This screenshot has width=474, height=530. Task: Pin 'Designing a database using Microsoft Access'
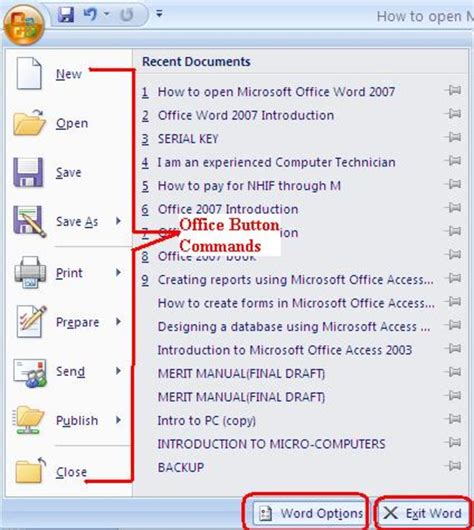pos(453,325)
